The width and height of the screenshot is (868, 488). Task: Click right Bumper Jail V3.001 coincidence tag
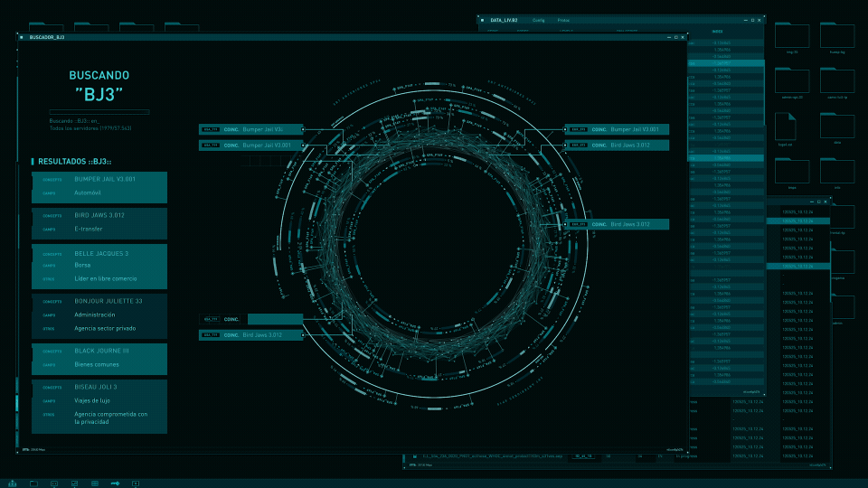tap(617, 129)
